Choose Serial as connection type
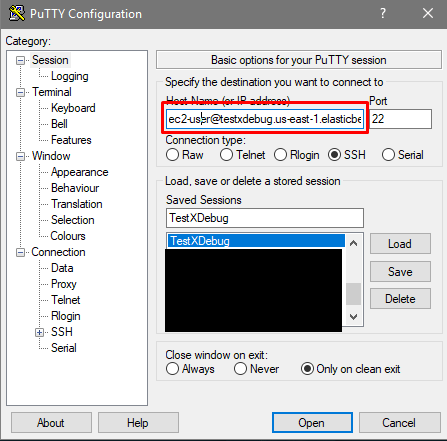This screenshot has height=441, width=447. 388,155
